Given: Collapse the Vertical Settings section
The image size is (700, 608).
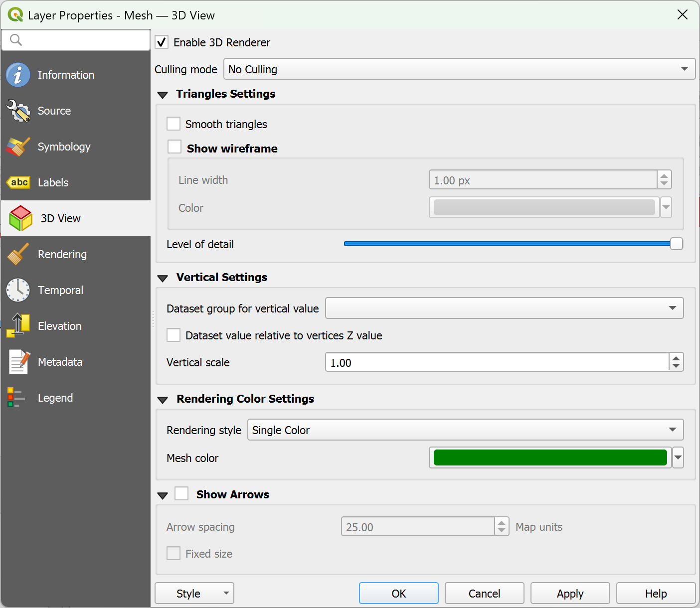Looking at the screenshot, I should coord(163,278).
